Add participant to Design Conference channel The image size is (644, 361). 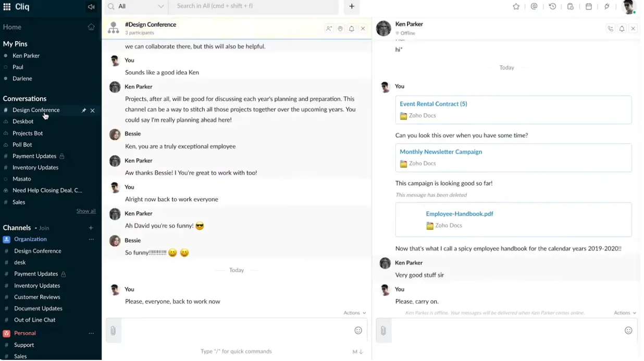point(329,29)
